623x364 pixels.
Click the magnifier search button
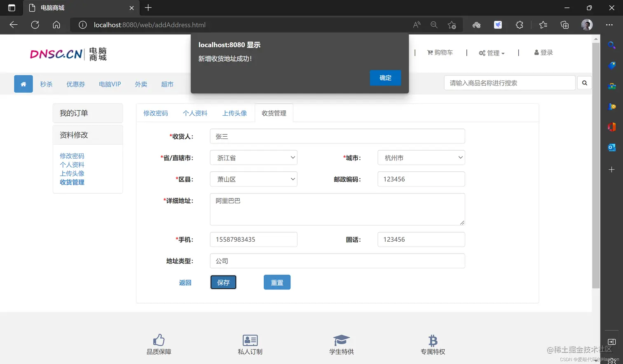(584, 82)
